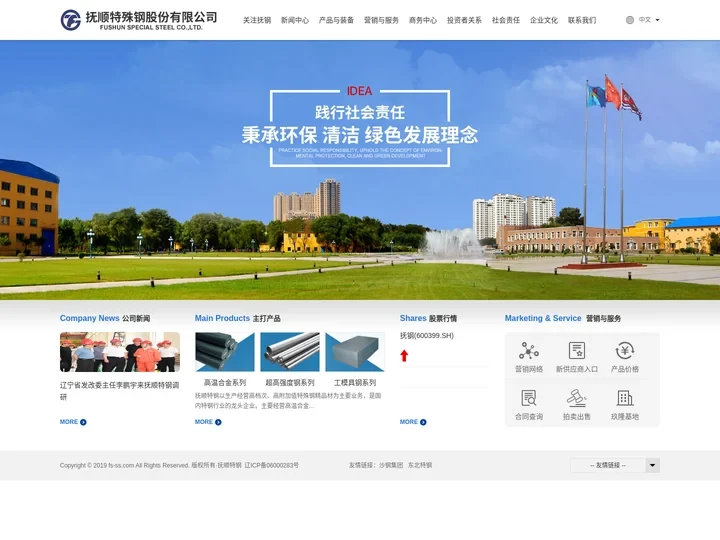720x540 pixels.
Task: Click the 高温合金系列 label
Action: tap(225, 382)
